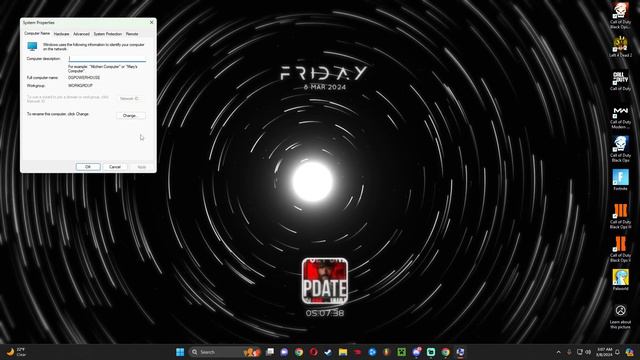Open the network status tray icon
The image size is (640, 360).
[579, 352]
